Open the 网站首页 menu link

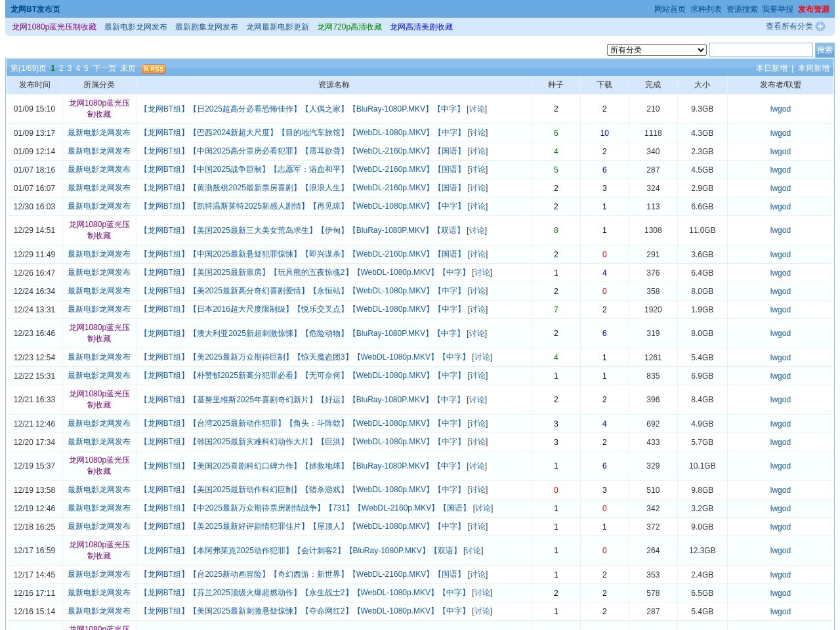point(669,9)
